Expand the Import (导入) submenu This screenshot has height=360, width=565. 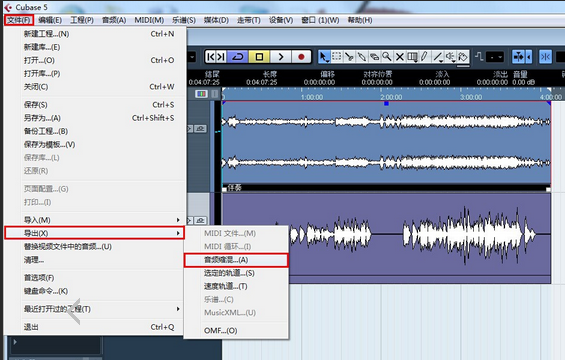[95, 220]
